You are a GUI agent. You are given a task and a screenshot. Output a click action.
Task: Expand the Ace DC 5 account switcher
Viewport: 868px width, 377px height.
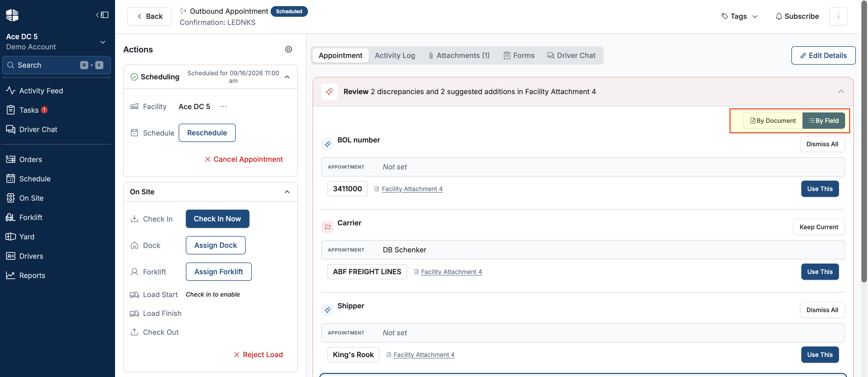pyautogui.click(x=102, y=42)
